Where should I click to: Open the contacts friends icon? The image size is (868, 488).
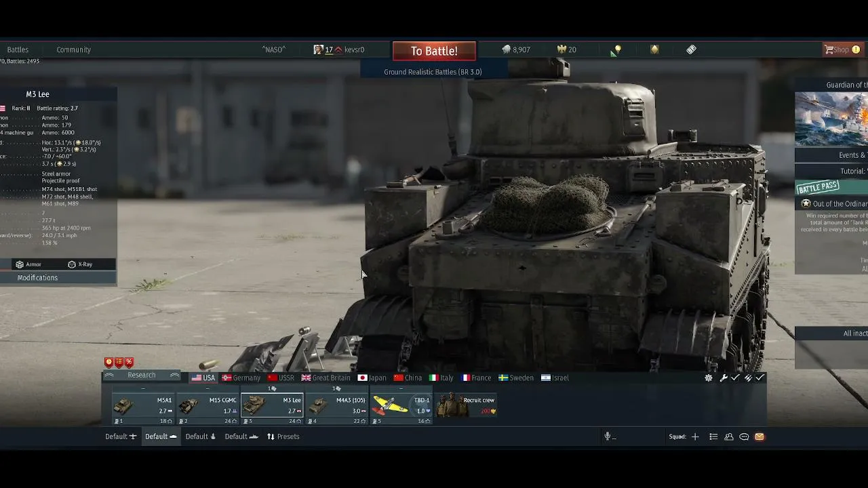pyautogui.click(x=729, y=436)
